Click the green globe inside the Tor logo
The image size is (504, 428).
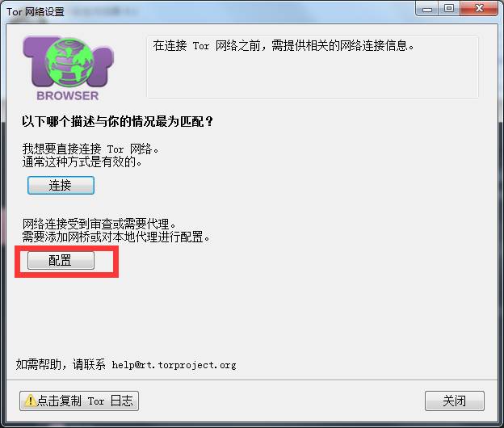point(69,61)
